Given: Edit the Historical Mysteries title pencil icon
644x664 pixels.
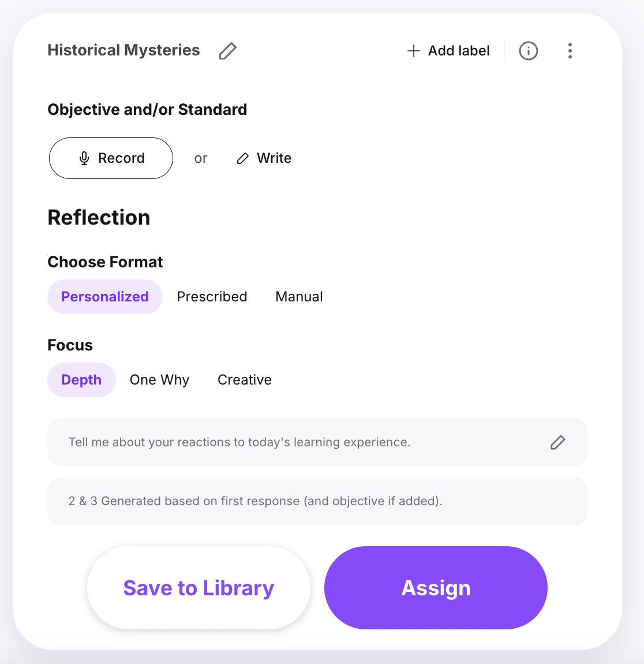Looking at the screenshot, I should pyautogui.click(x=227, y=51).
